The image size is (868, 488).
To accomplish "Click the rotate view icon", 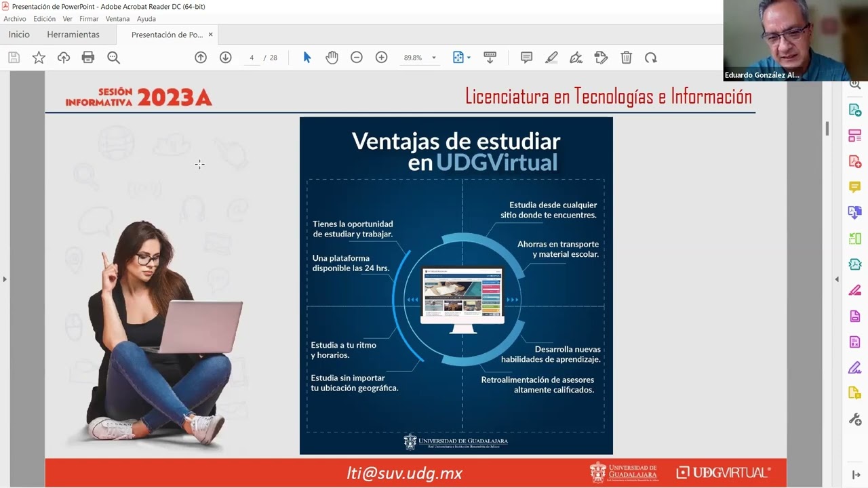I will pos(651,58).
